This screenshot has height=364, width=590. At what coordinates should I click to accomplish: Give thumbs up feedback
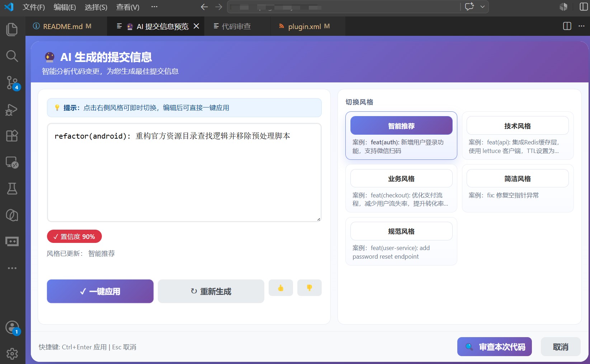281,288
